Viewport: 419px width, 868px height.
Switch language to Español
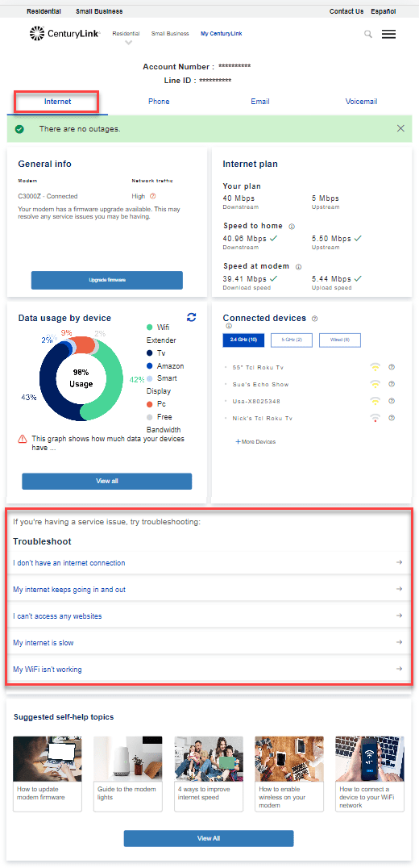[383, 11]
